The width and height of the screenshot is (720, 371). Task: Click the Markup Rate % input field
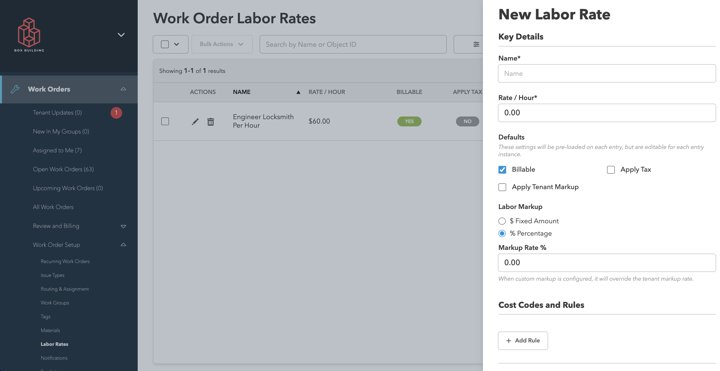[607, 263]
